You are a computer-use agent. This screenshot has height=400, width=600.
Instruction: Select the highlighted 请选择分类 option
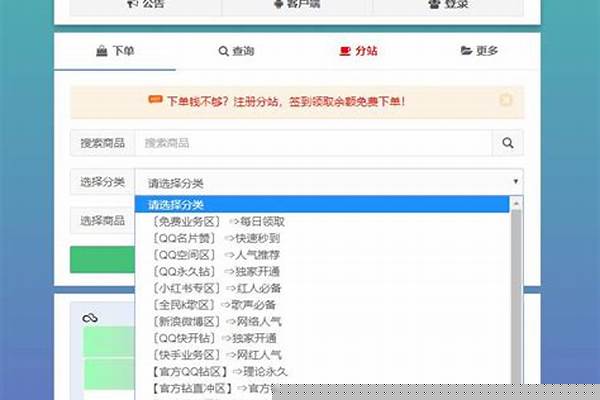click(322, 204)
